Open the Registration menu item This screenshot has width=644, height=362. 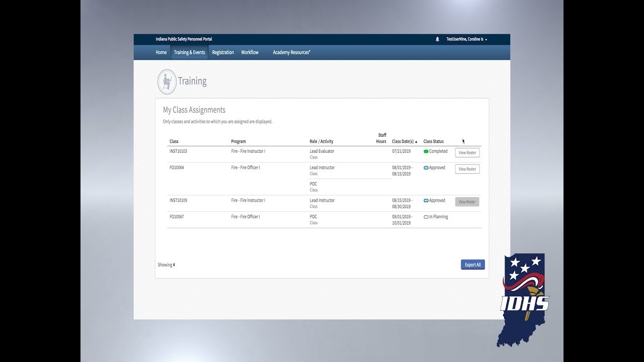[x=223, y=52]
